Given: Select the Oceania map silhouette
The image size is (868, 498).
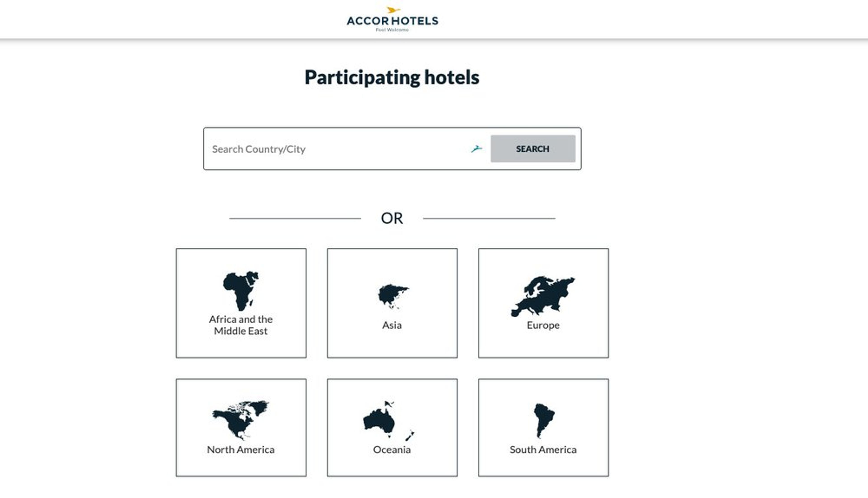Looking at the screenshot, I should (x=389, y=421).
